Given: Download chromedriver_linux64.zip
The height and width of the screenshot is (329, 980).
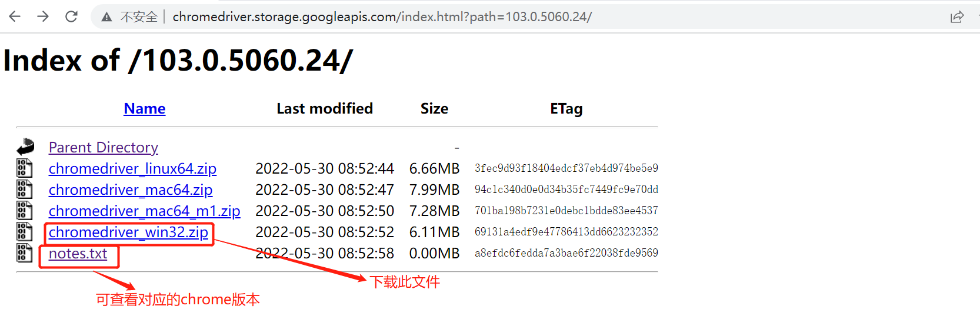Looking at the screenshot, I should (132, 169).
